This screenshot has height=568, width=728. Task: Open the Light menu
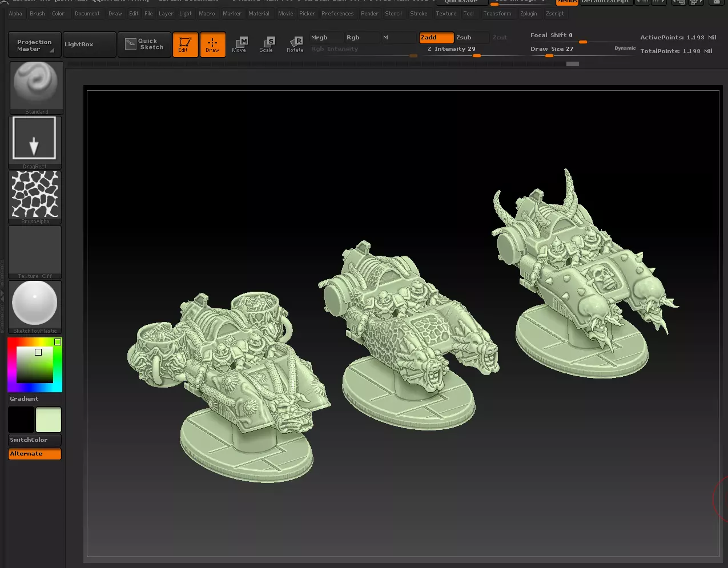(186, 14)
